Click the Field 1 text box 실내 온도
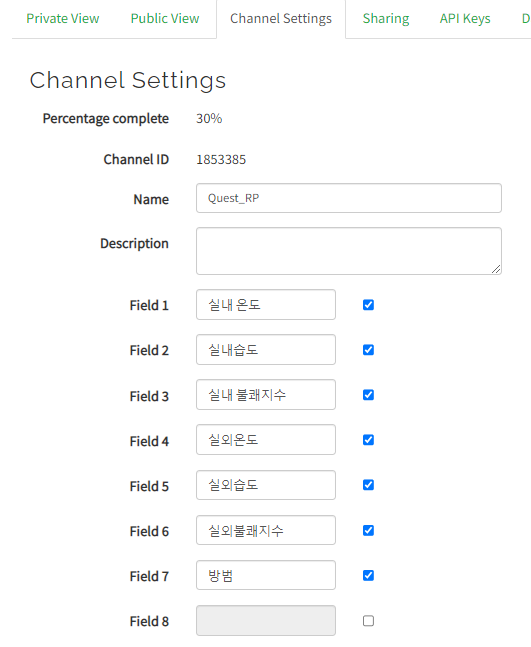This screenshot has width=531, height=647. pyautogui.click(x=266, y=305)
